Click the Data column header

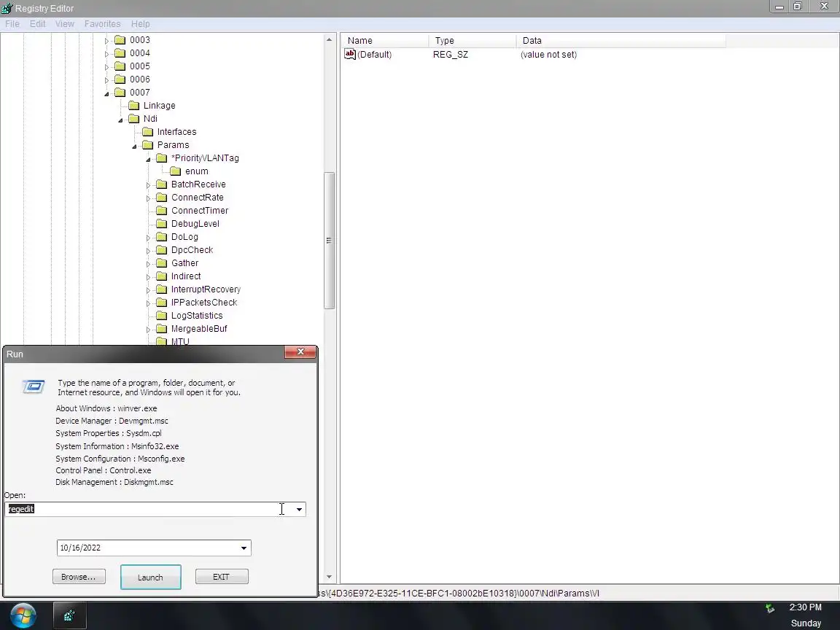point(621,41)
